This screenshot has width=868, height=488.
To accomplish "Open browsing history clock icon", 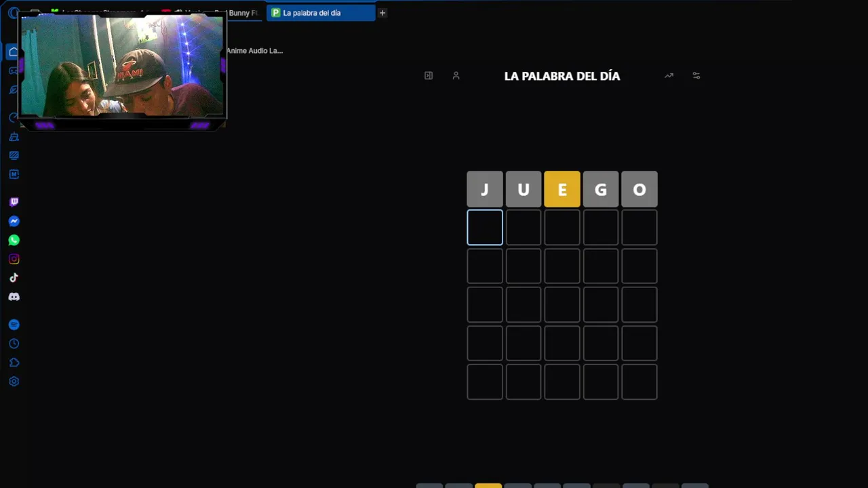I will (x=14, y=344).
